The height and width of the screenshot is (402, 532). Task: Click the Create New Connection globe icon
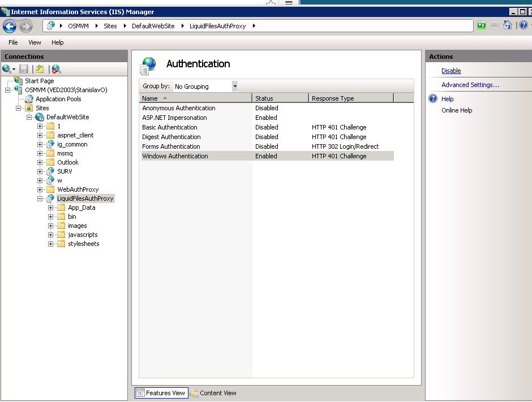tap(7, 69)
